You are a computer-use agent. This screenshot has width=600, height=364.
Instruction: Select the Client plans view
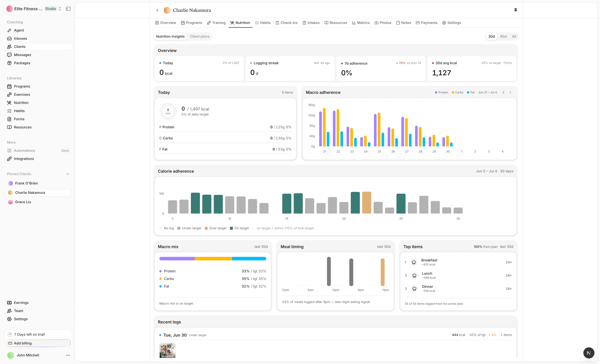click(200, 36)
